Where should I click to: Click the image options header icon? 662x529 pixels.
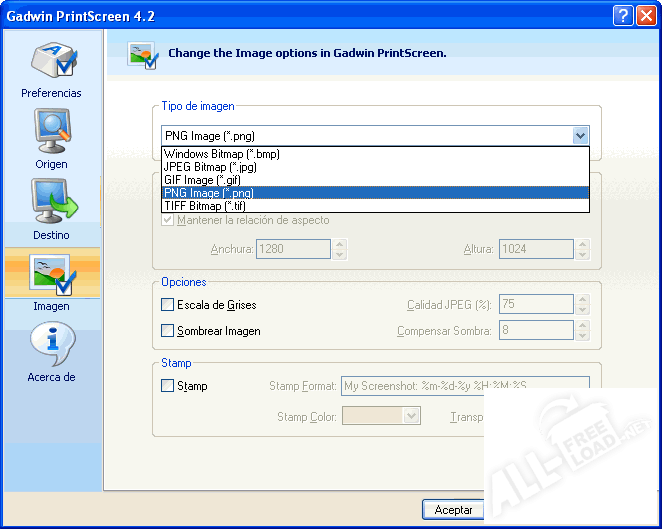point(142,54)
